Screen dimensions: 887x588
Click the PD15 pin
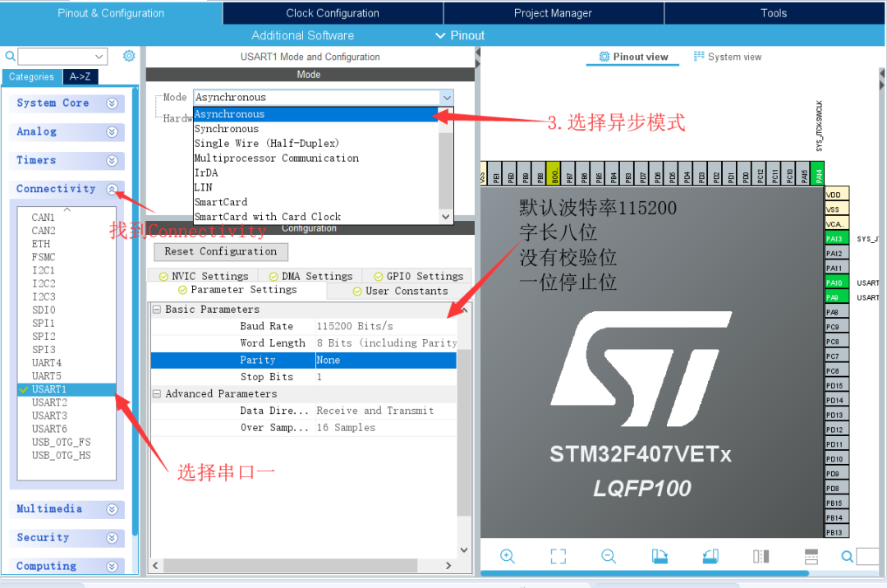click(x=837, y=386)
